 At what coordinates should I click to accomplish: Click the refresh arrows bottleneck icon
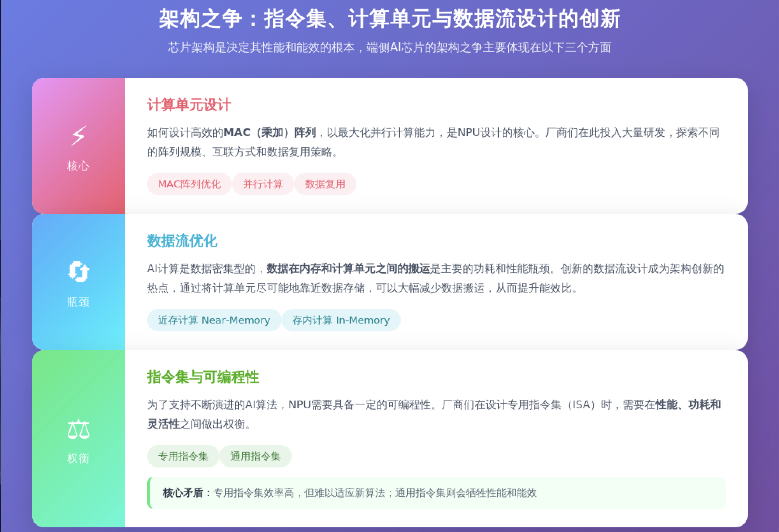click(x=78, y=271)
